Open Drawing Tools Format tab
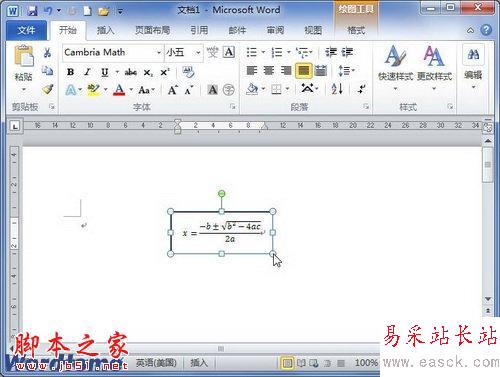The image size is (500, 377). point(356,30)
